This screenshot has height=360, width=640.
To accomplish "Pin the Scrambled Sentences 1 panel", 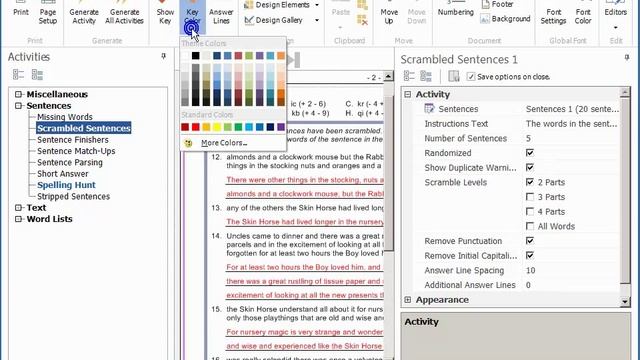I will click(x=627, y=58).
